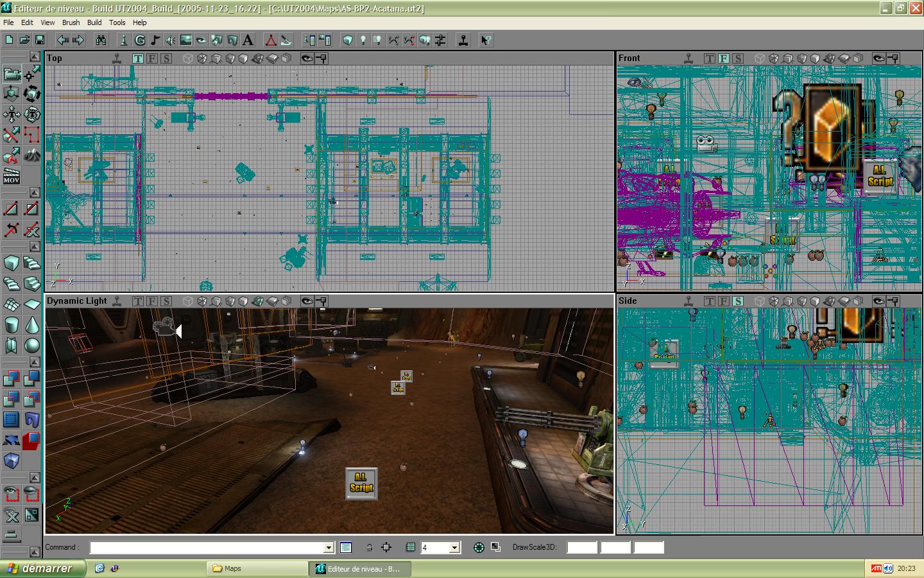Toggle Front view F button in Front viewport

[723, 58]
